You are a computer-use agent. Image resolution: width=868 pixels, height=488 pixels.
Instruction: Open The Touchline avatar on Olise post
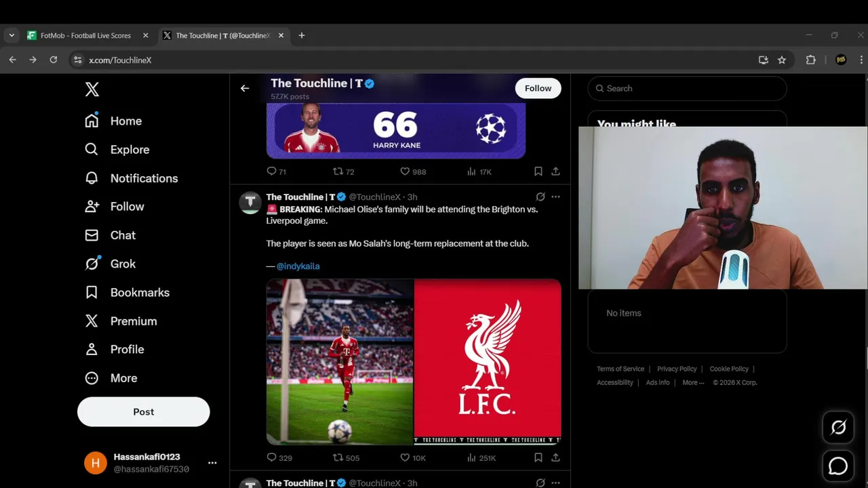(250, 202)
